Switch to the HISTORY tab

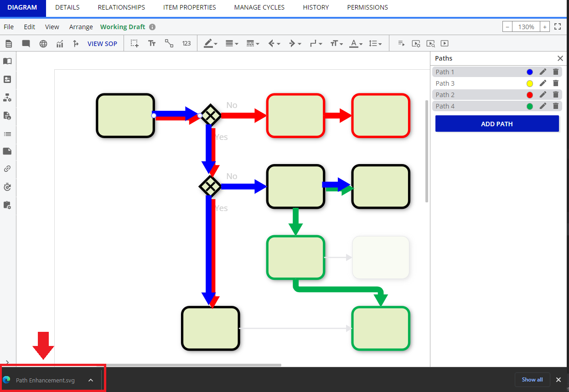coord(316,7)
